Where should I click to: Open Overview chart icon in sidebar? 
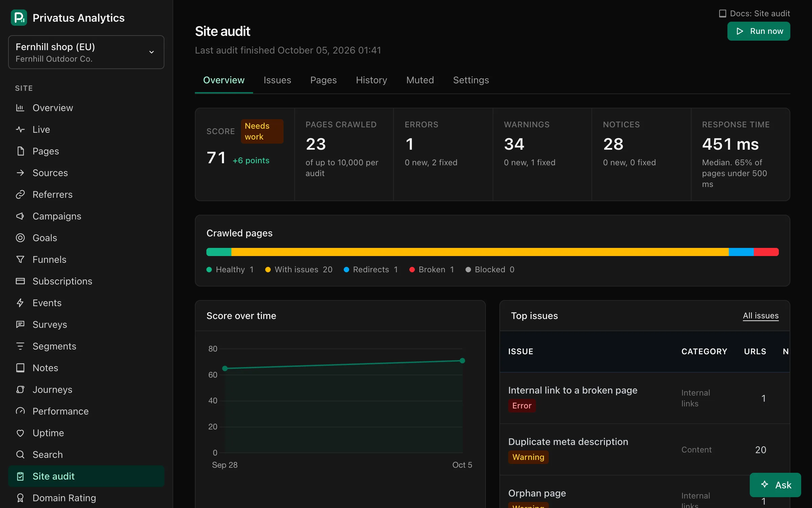point(20,108)
